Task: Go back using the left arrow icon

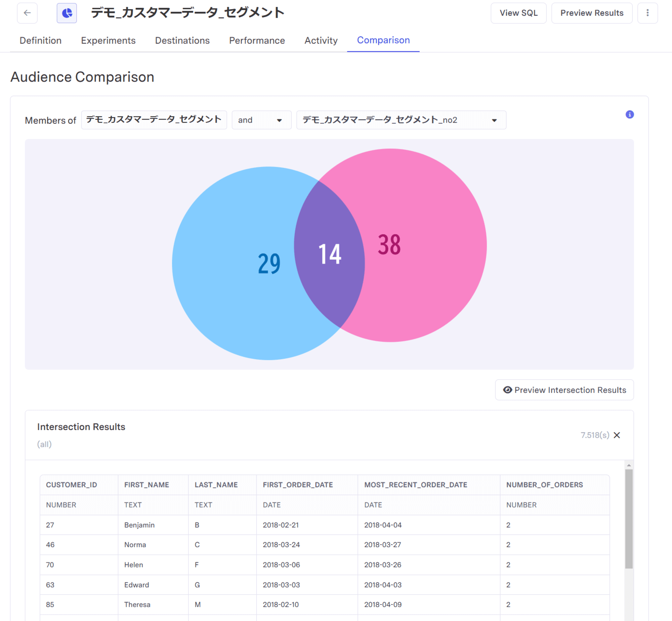Action: (27, 13)
